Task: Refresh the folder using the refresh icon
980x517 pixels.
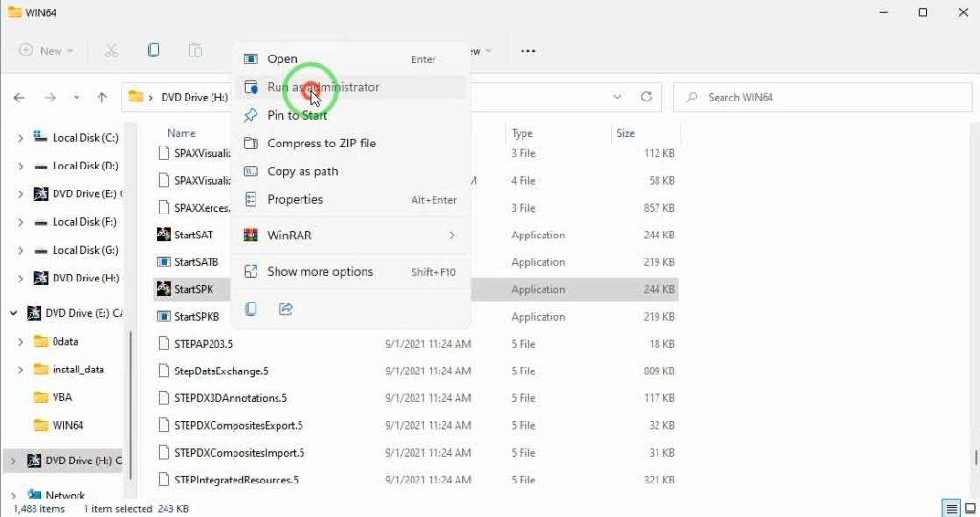Action: 646,97
